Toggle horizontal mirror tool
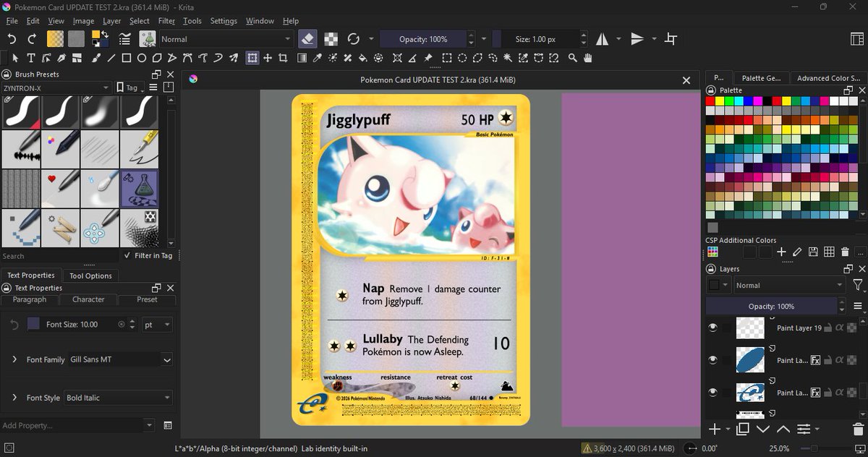 coord(602,39)
